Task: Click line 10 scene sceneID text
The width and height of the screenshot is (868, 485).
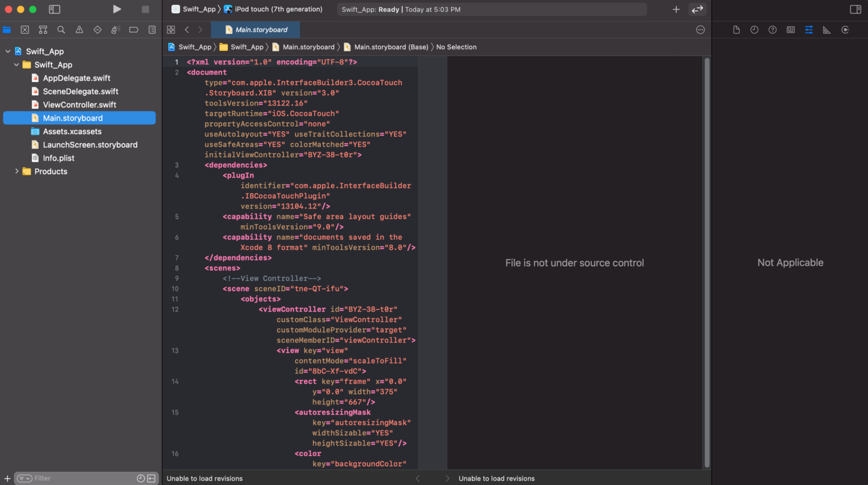Action: [285, 288]
